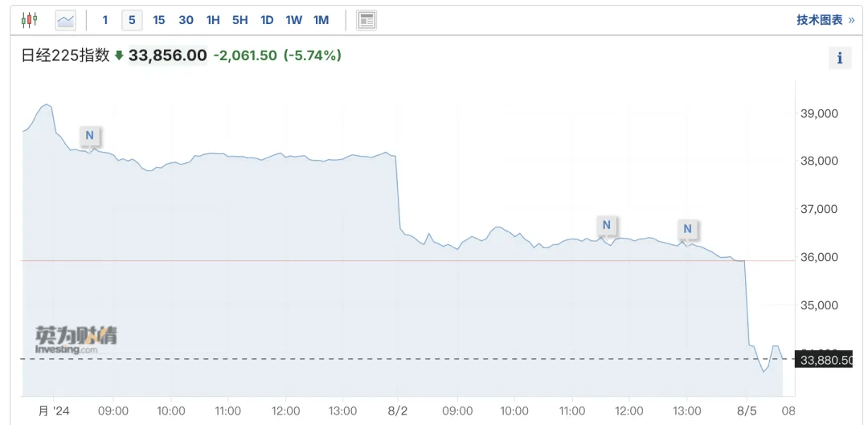This screenshot has height=425, width=868.
Task: Select the 15 minute interval
Action: click(x=159, y=20)
